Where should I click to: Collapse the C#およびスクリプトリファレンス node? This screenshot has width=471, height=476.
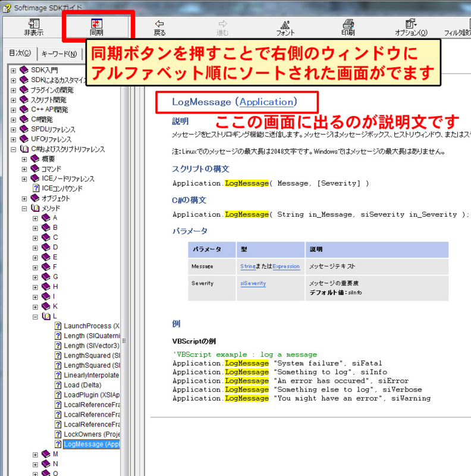13,149
